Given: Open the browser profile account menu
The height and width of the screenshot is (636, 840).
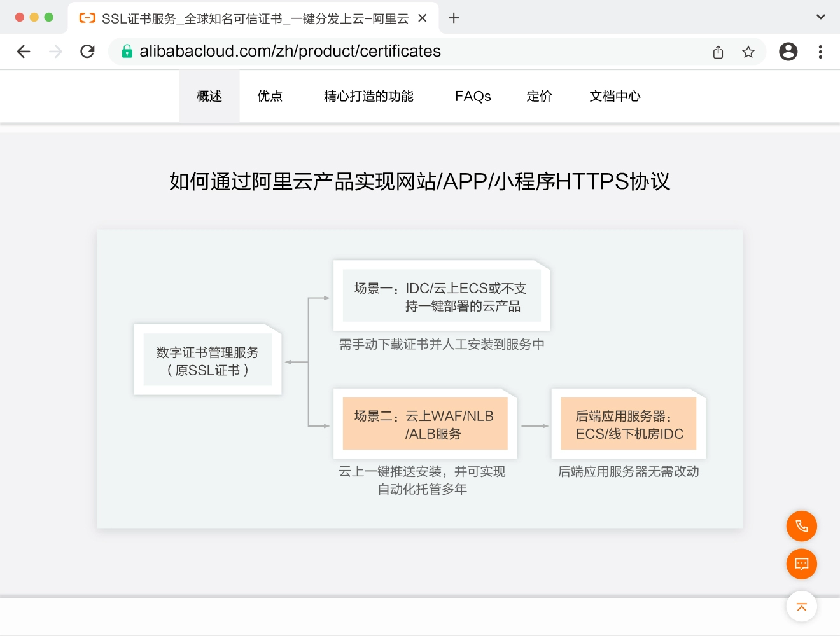Looking at the screenshot, I should (788, 52).
